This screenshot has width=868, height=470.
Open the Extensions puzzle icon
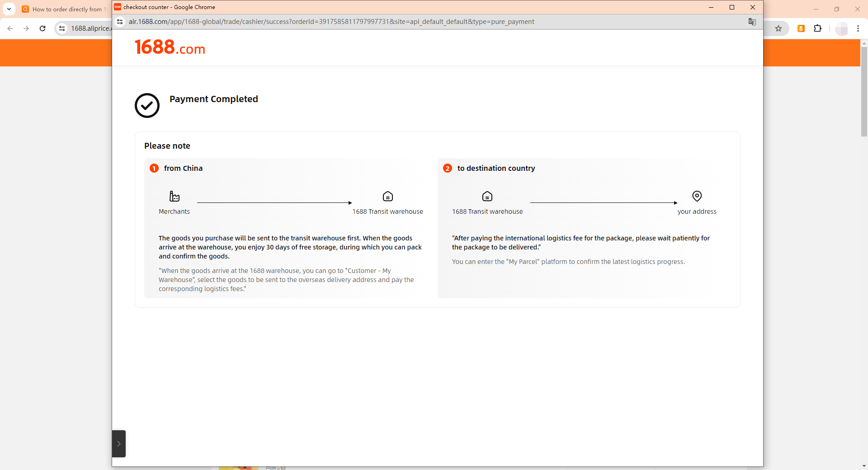click(x=817, y=28)
